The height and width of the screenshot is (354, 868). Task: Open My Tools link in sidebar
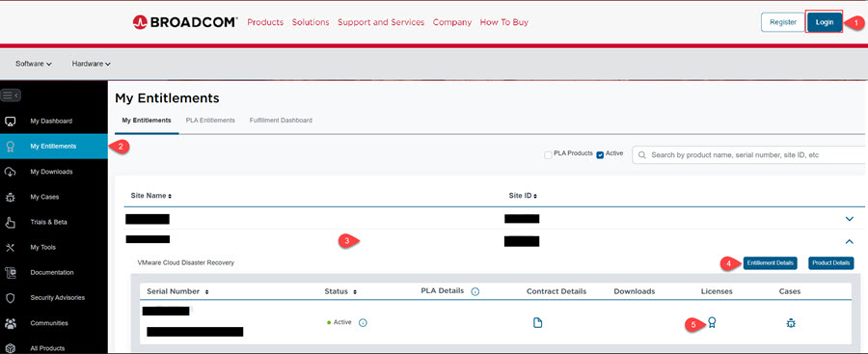click(x=42, y=247)
